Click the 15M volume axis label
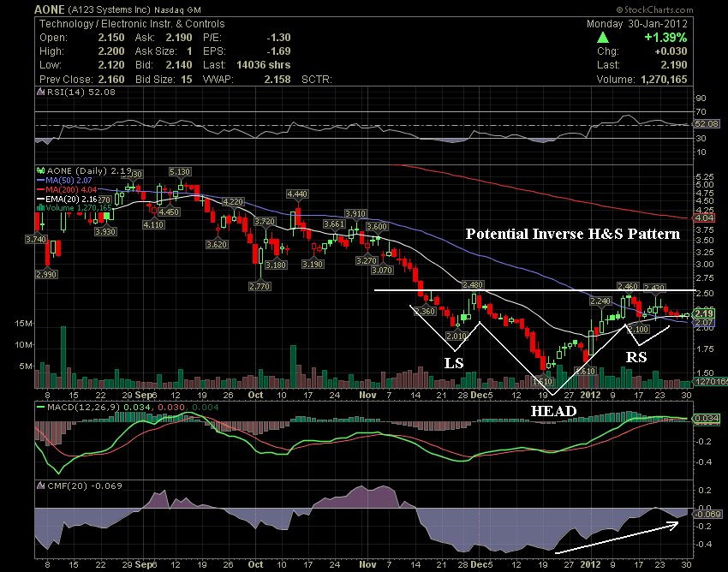 [x=23, y=323]
